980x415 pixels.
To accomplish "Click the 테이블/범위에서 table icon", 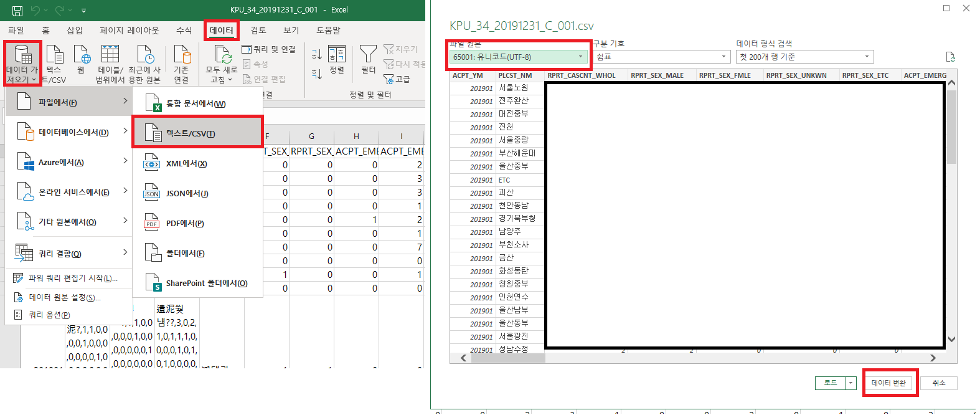I will tap(110, 56).
